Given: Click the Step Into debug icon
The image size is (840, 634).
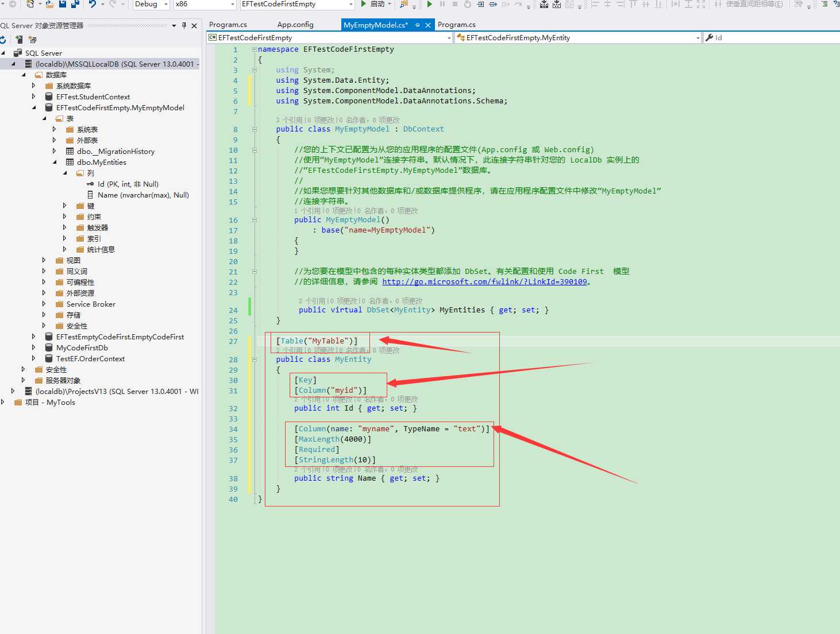Looking at the screenshot, I should coord(480,4).
